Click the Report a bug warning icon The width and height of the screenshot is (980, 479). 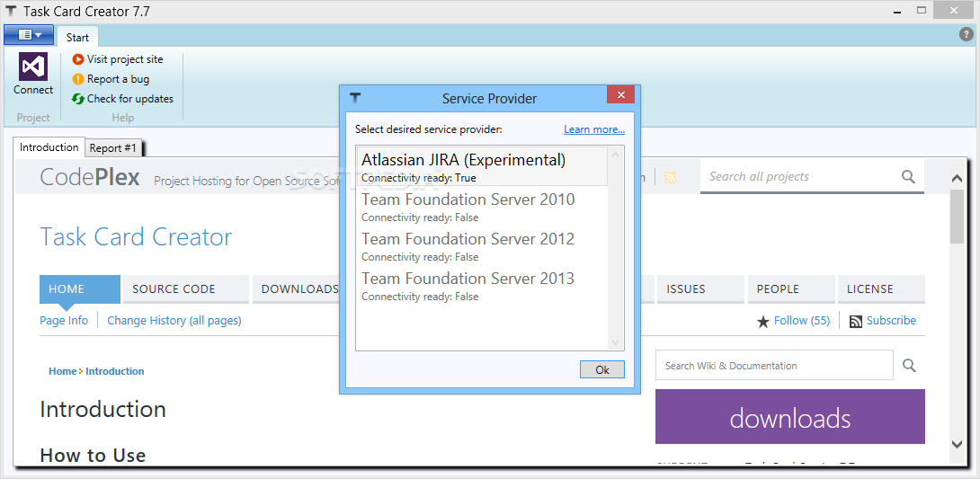click(78, 79)
